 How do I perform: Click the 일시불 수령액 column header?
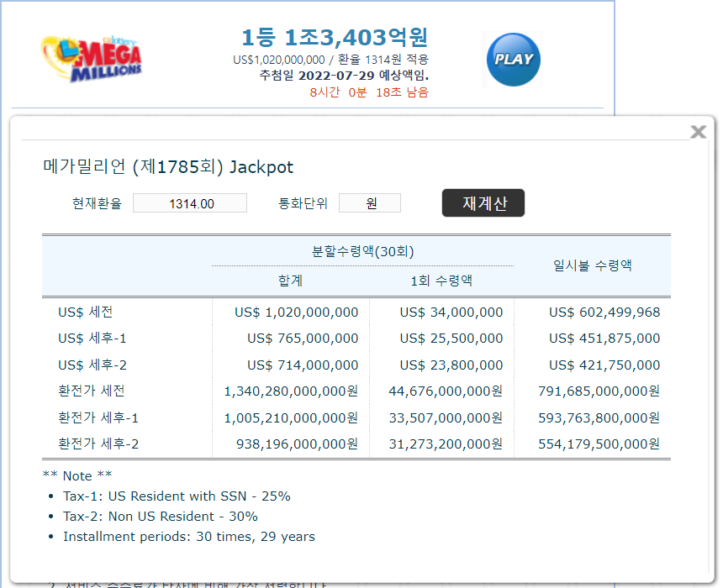point(593,265)
